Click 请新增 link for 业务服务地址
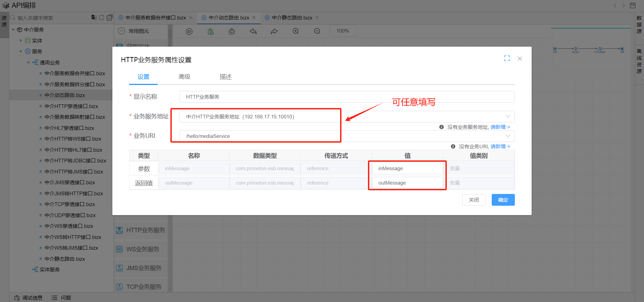644x302 pixels. pyautogui.click(x=500, y=127)
